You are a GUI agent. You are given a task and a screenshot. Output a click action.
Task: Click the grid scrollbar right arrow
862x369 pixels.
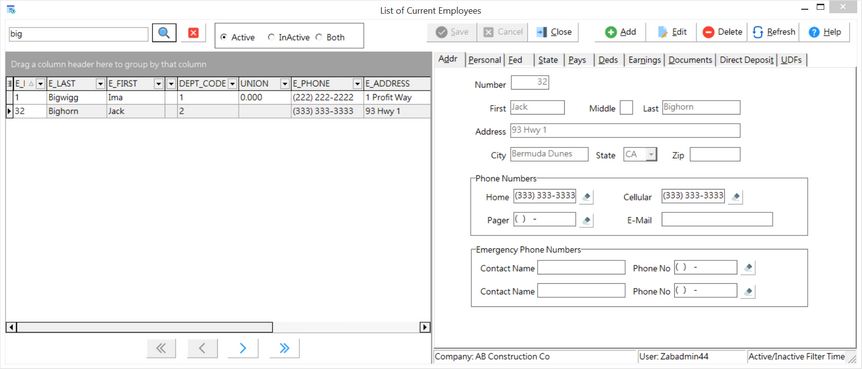425,327
